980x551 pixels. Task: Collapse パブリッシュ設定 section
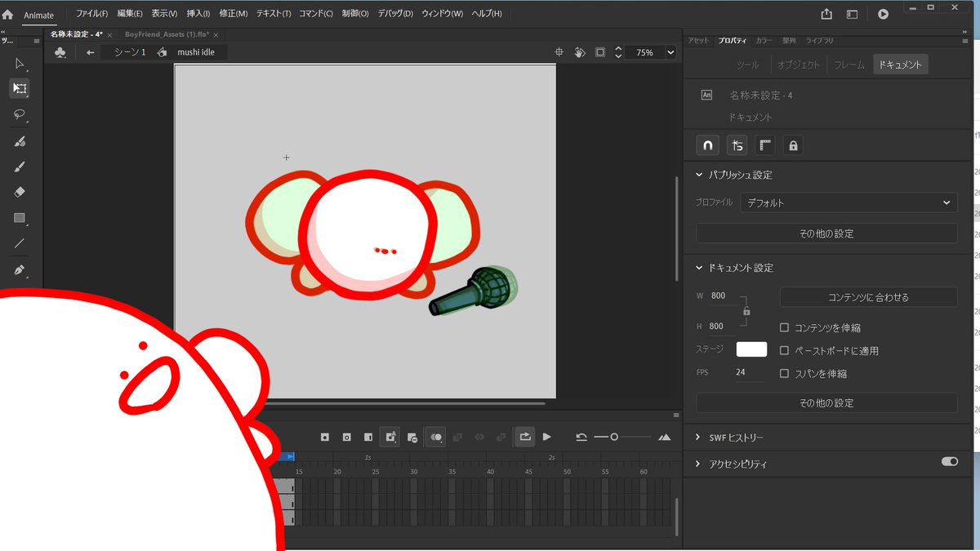tap(699, 175)
